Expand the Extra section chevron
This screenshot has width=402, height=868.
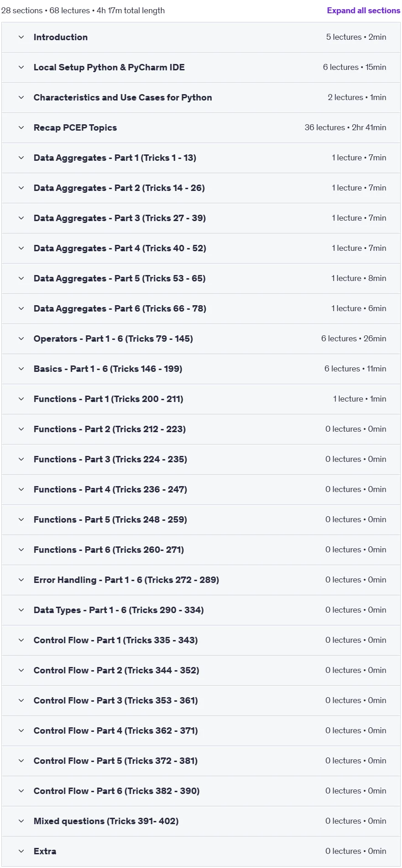click(21, 851)
